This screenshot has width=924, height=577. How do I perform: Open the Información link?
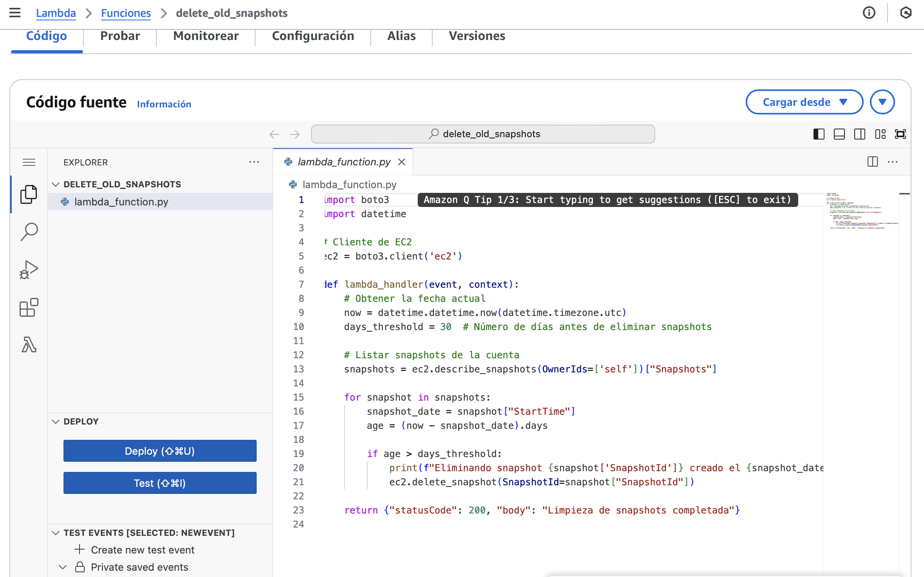[164, 104]
